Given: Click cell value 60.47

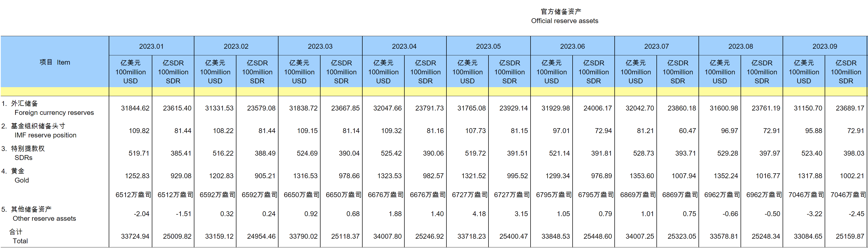Looking at the screenshot, I should [x=687, y=131].
